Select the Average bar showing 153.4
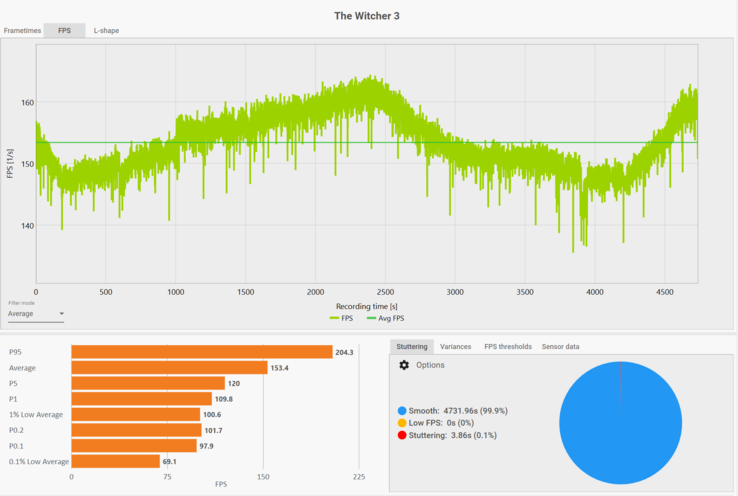Viewport: 738px width, 496px height. tap(169, 368)
